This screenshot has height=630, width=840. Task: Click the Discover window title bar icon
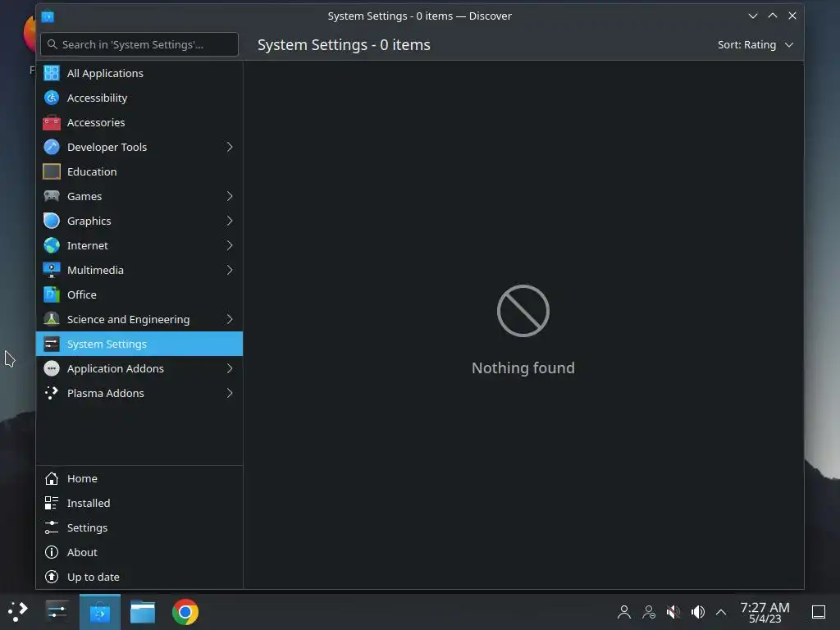coord(48,16)
